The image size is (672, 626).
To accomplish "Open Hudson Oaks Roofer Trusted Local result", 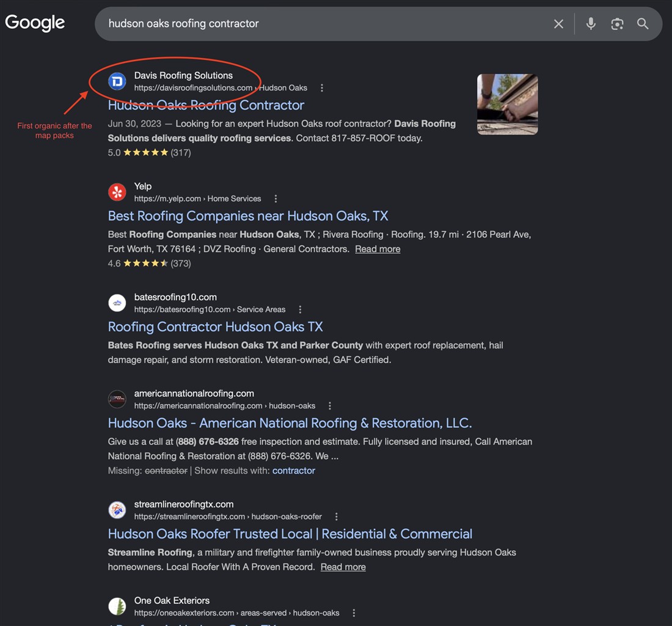I will pos(290,534).
